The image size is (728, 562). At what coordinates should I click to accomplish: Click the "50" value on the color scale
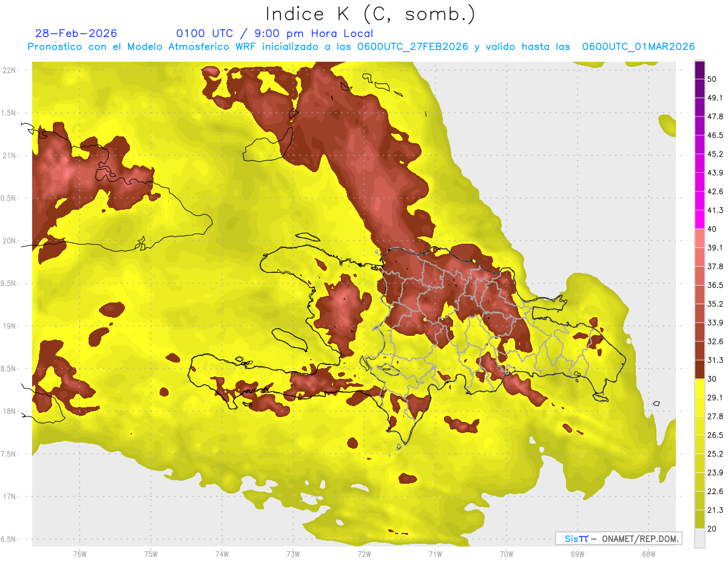click(x=712, y=79)
